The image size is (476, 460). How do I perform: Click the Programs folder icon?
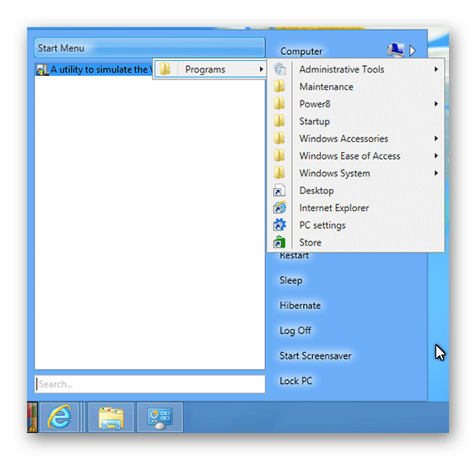165,69
